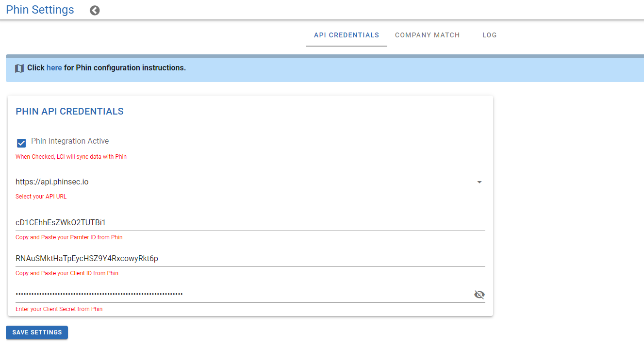
Task: Click 'Enter your Client Secret from Phin' hint
Action: coord(59,309)
